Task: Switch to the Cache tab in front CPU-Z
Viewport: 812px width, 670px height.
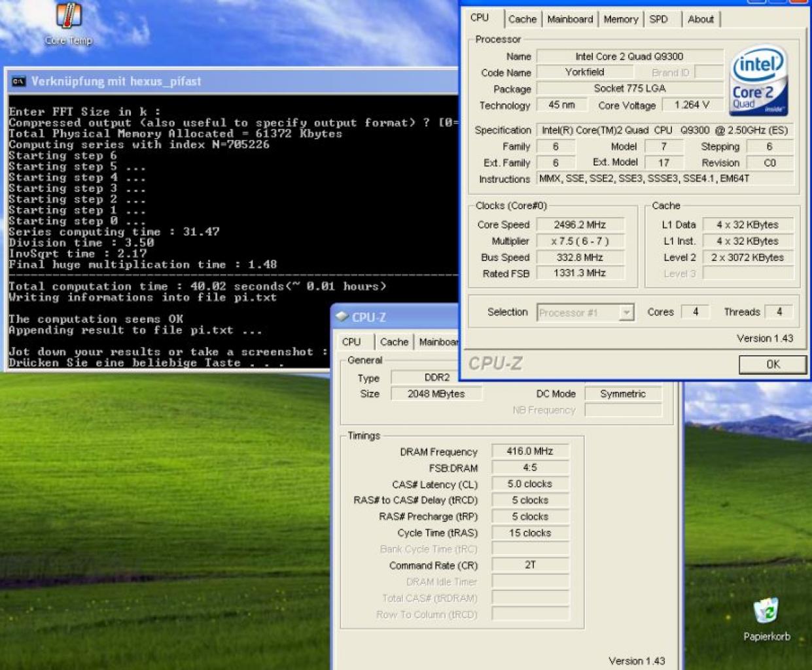Action: coord(522,19)
